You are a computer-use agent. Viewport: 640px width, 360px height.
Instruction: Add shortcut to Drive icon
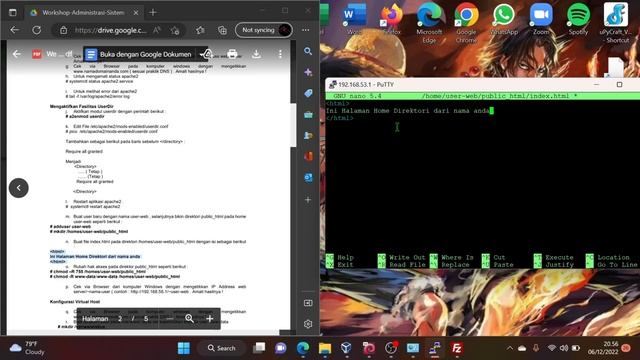207,54
